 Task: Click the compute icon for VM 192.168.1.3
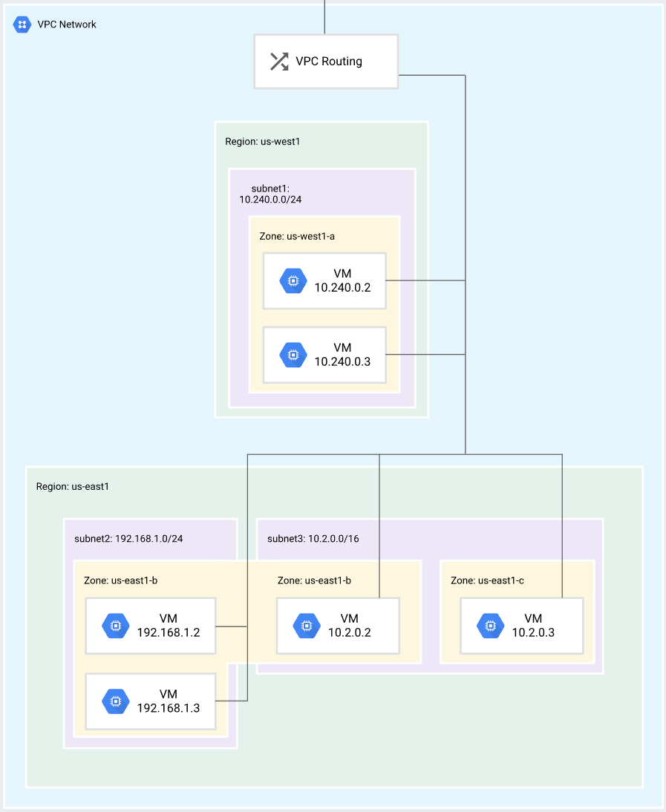point(116,701)
